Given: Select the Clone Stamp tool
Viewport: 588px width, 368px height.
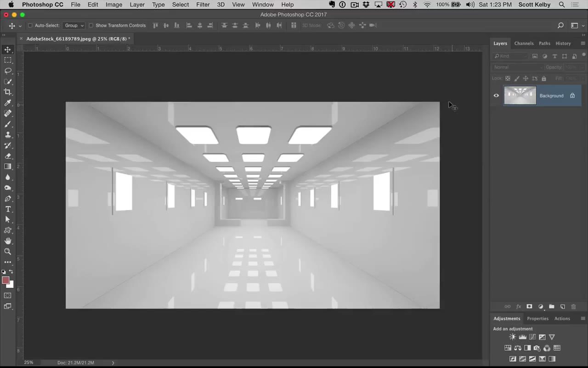Looking at the screenshot, I should [8, 134].
